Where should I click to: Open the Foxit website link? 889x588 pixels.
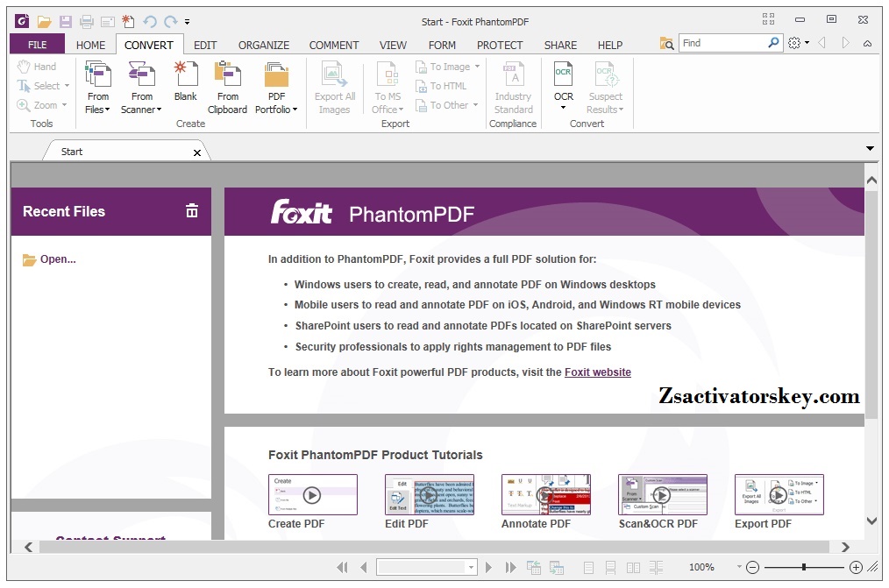[x=598, y=372]
